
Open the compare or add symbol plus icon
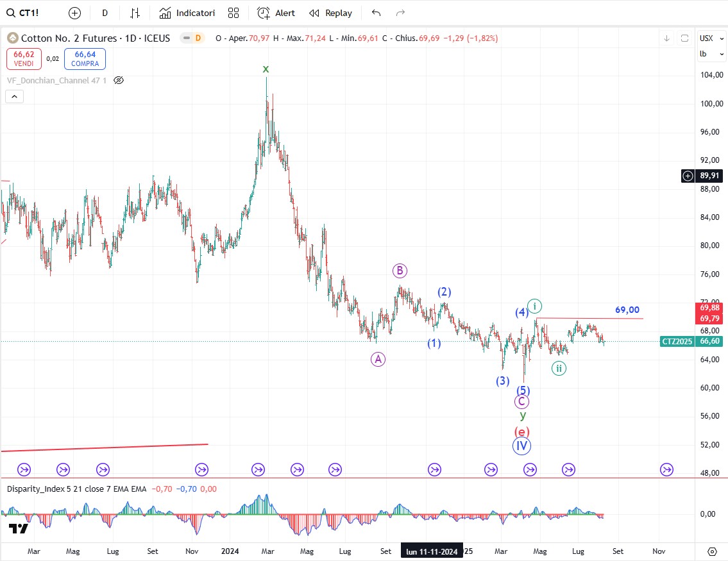[75, 13]
